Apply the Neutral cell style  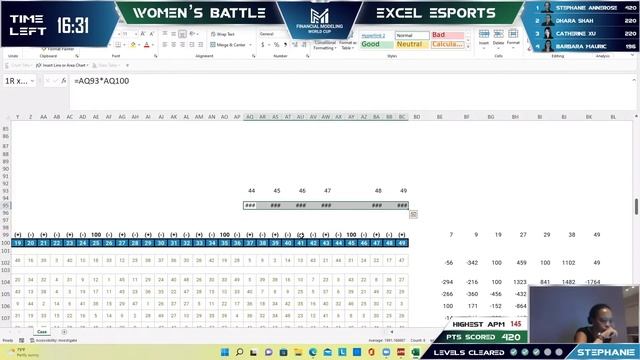click(412, 44)
